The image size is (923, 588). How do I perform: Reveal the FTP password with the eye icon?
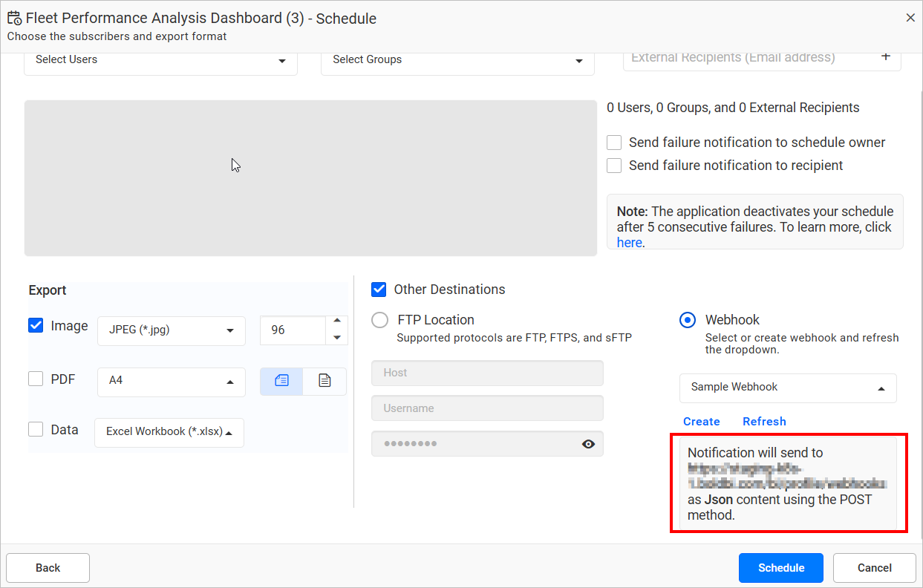(x=588, y=444)
